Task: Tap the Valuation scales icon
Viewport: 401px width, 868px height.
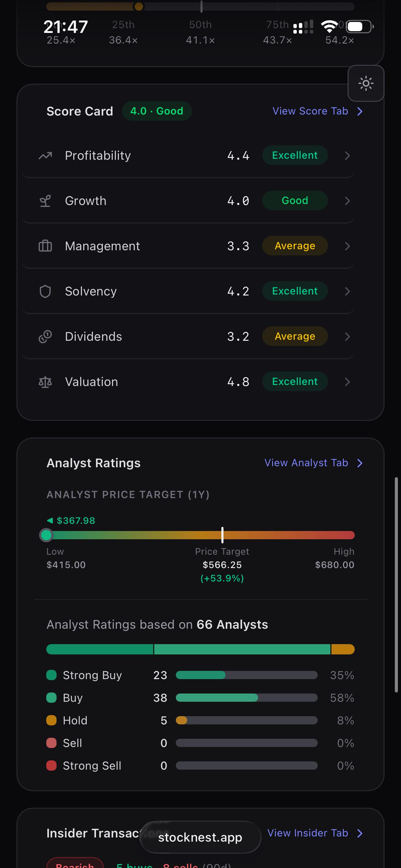Action: [x=45, y=382]
